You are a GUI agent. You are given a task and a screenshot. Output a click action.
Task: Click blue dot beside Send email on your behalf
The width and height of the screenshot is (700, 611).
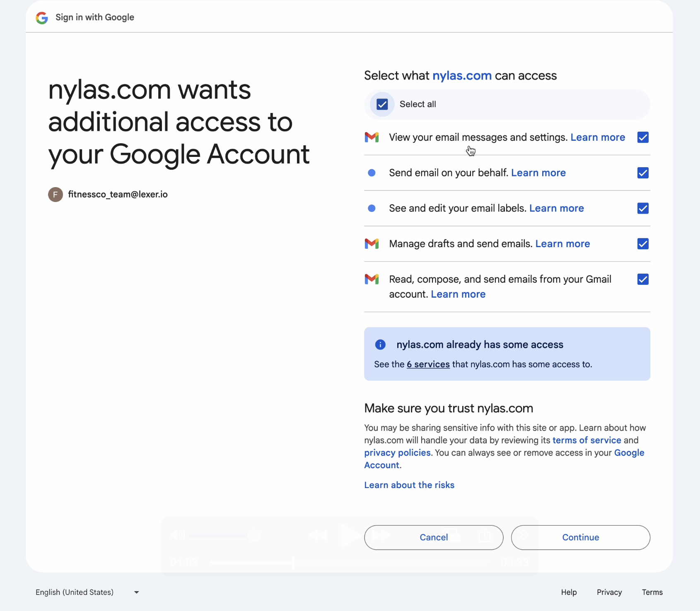(372, 173)
